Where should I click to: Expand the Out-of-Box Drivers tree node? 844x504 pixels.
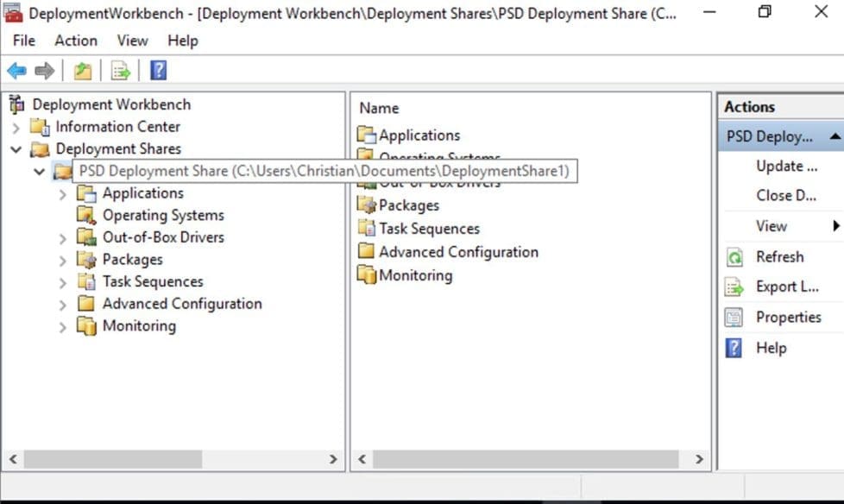pyautogui.click(x=62, y=238)
